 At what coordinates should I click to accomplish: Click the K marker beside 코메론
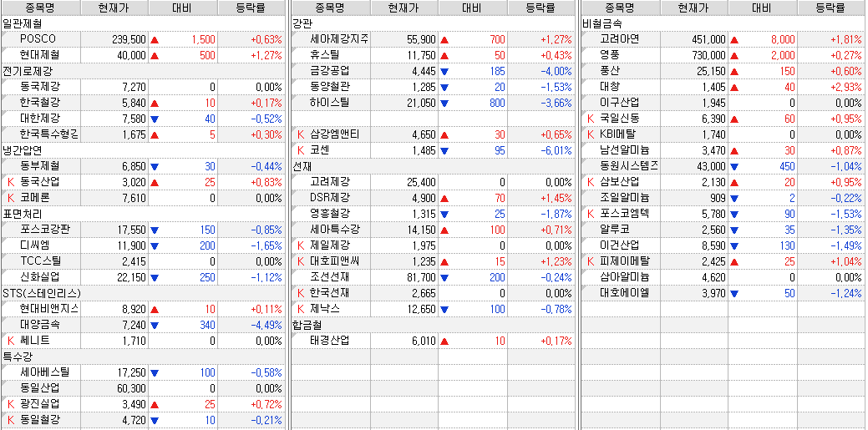tap(11, 198)
